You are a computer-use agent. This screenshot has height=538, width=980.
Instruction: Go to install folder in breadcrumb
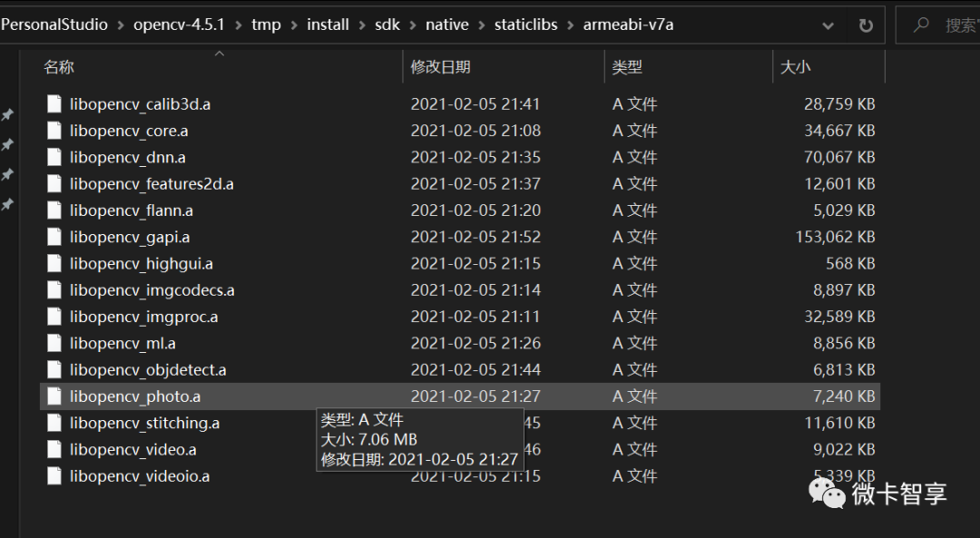(x=328, y=24)
